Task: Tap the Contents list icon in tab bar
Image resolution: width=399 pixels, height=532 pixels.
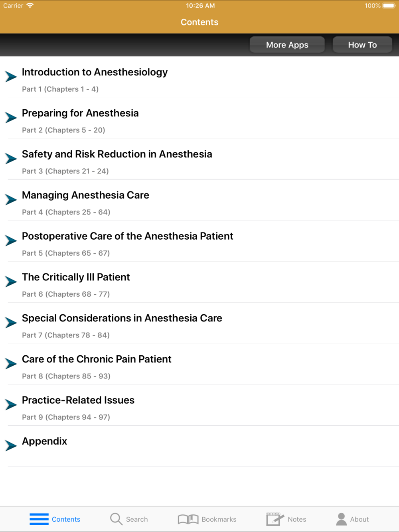Action: click(x=39, y=519)
